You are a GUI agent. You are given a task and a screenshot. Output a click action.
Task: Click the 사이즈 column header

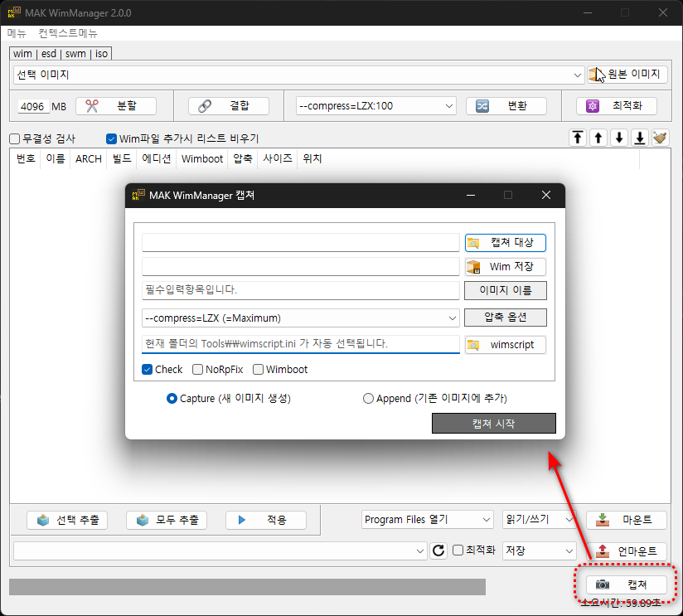pos(278,158)
